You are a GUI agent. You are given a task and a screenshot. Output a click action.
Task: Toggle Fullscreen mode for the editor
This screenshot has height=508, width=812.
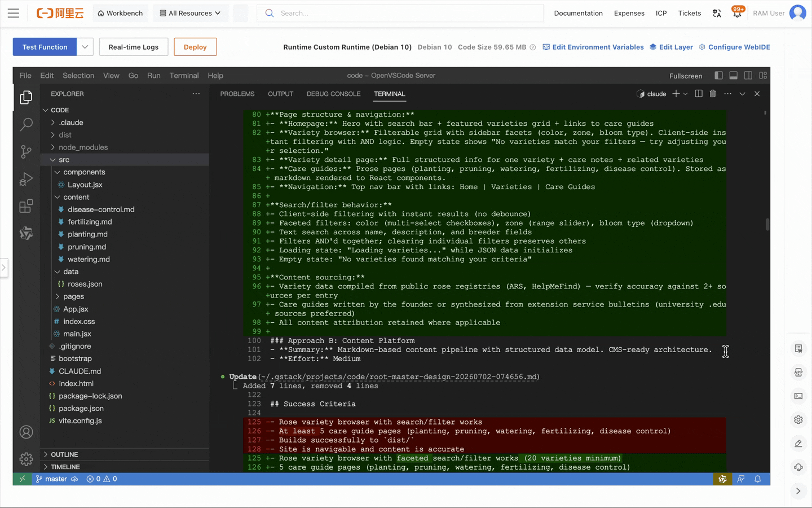click(x=686, y=76)
